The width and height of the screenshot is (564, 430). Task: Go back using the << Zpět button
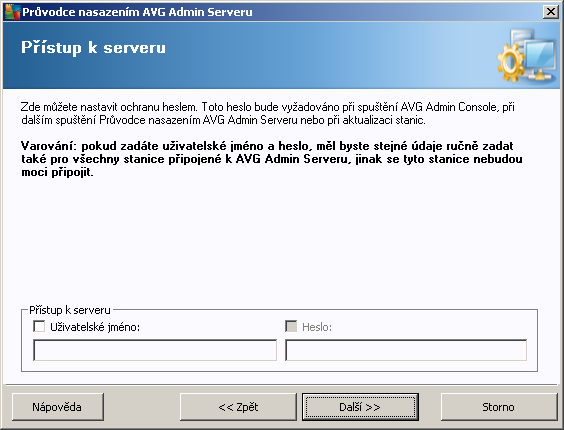click(238, 407)
